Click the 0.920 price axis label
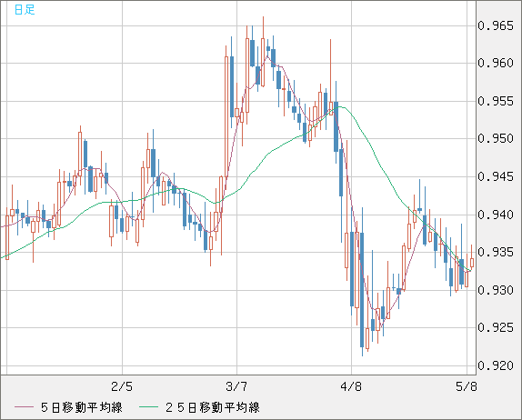522x420 pixels. (496, 365)
